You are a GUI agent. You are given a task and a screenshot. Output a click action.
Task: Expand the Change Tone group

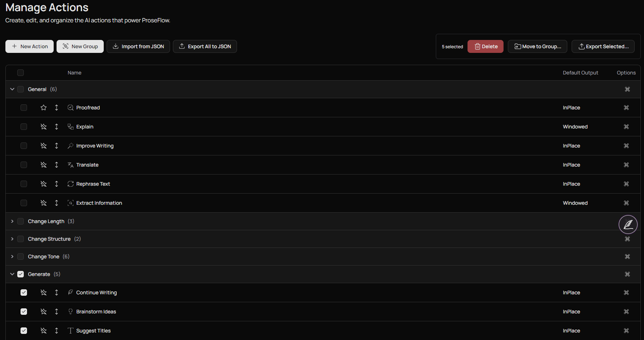coord(12,257)
